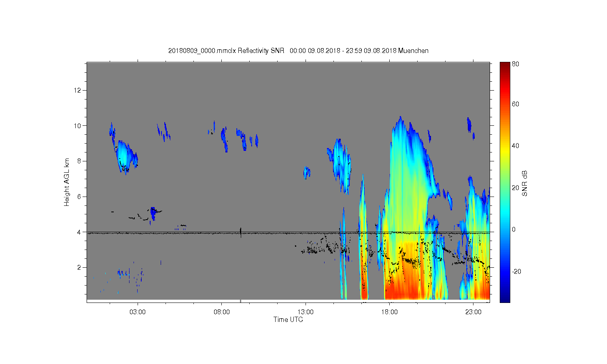Click the colorbar value 40
The width and height of the screenshot is (607, 364).
point(516,146)
